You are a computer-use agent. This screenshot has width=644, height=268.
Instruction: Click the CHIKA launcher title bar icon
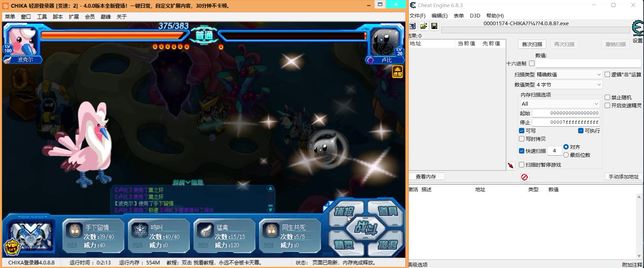[5, 6]
